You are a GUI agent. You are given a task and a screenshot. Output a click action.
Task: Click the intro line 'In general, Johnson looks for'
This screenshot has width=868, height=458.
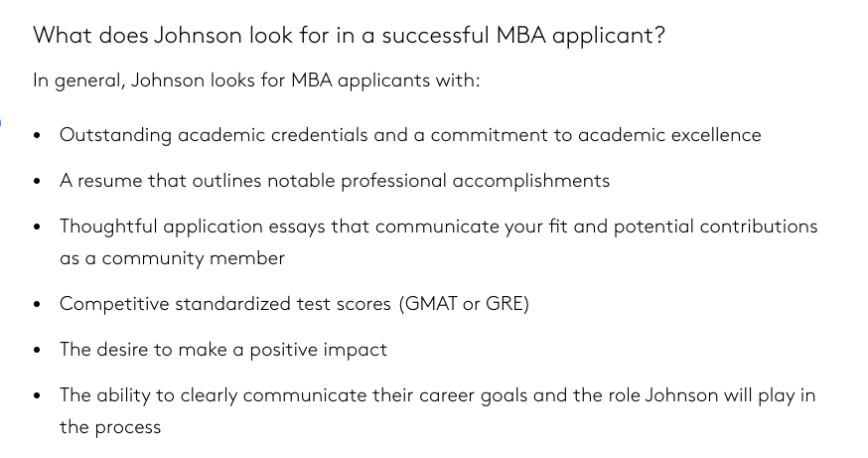click(x=256, y=80)
